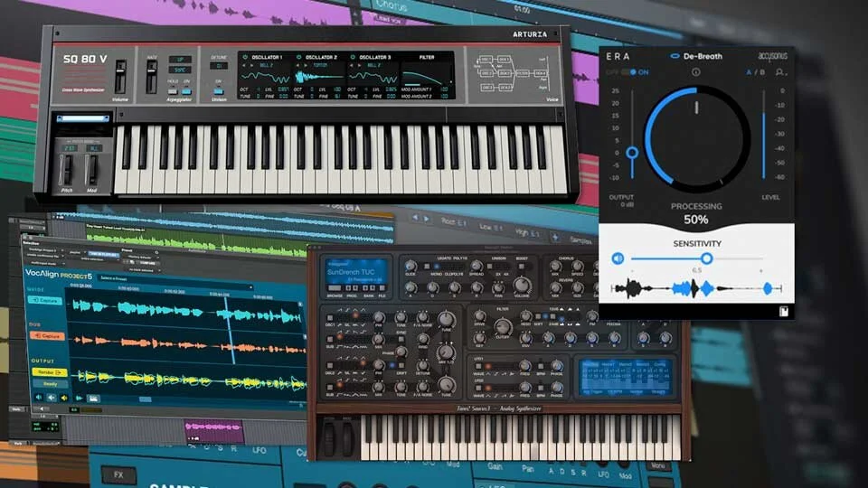Click the SQ 80 V arpeggiator Rate slider
868x488 pixels.
point(151,76)
